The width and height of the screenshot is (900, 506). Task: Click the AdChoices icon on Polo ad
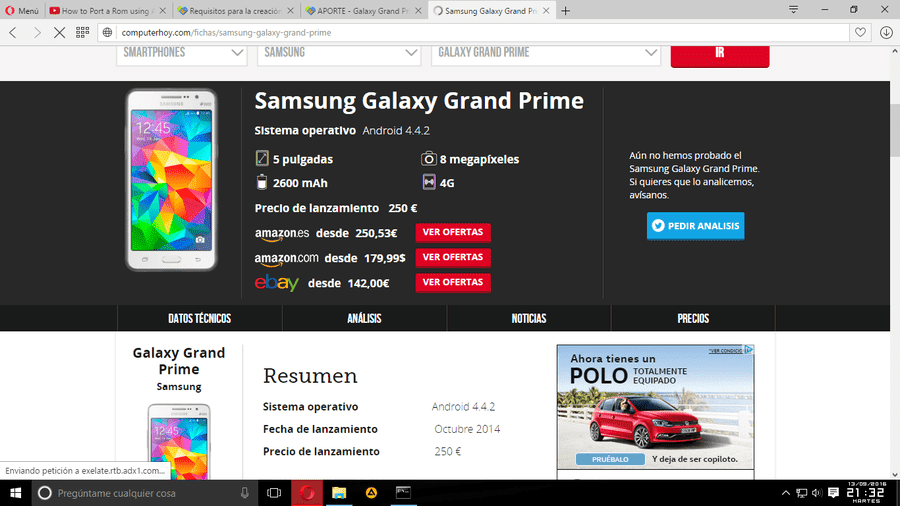tap(748, 349)
